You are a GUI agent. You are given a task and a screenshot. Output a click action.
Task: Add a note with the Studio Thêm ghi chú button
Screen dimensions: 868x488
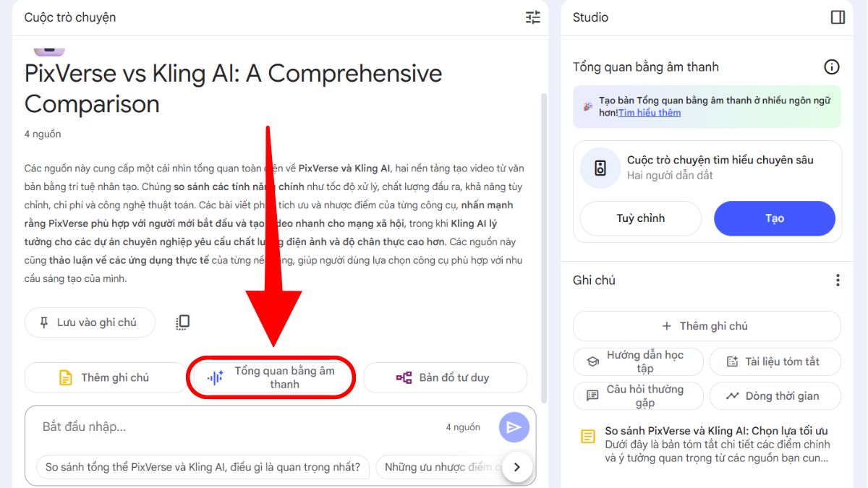[x=707, y=326]
